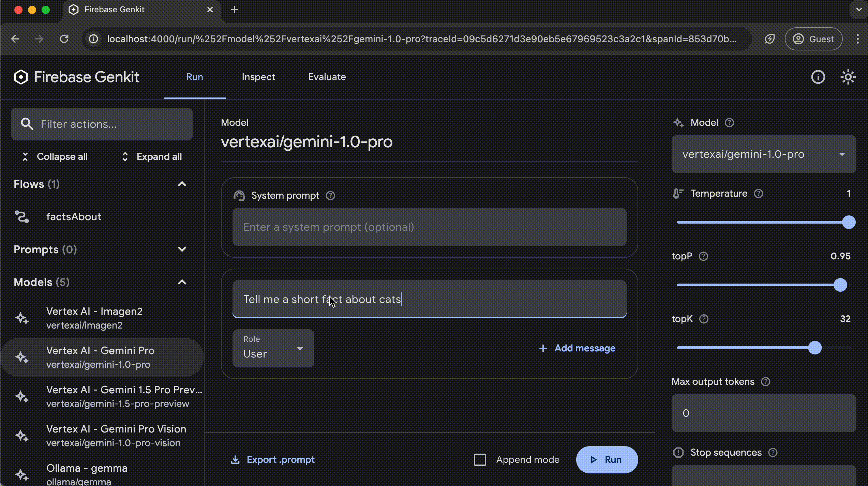Select the vertexai/gemini-1.0-pro model dropdown
Viewport: 868px width, 486px height.
pos(764,154)
